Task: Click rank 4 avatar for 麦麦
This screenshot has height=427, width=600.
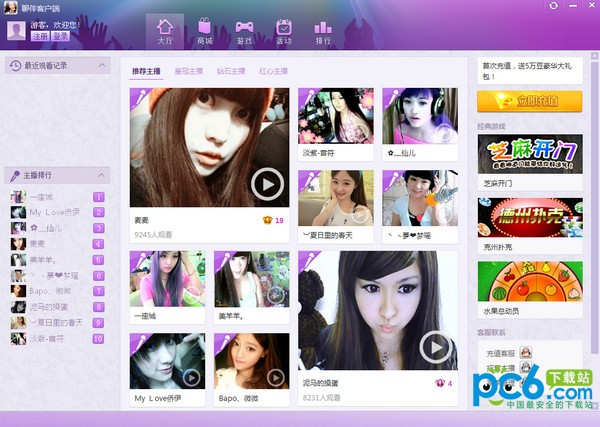Action: tap(18, 244)
